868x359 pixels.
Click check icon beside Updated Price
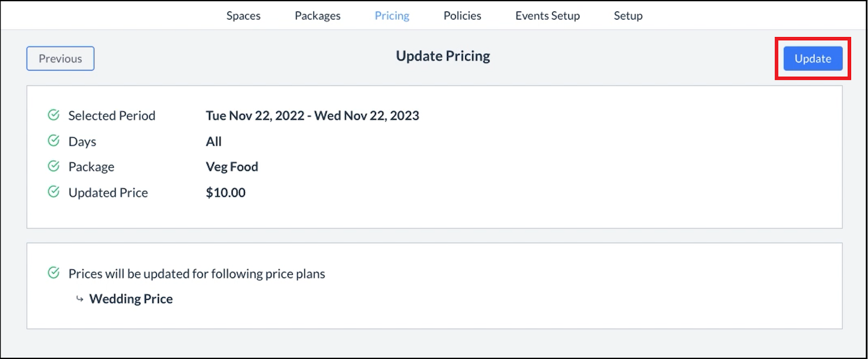click(54, 192)
